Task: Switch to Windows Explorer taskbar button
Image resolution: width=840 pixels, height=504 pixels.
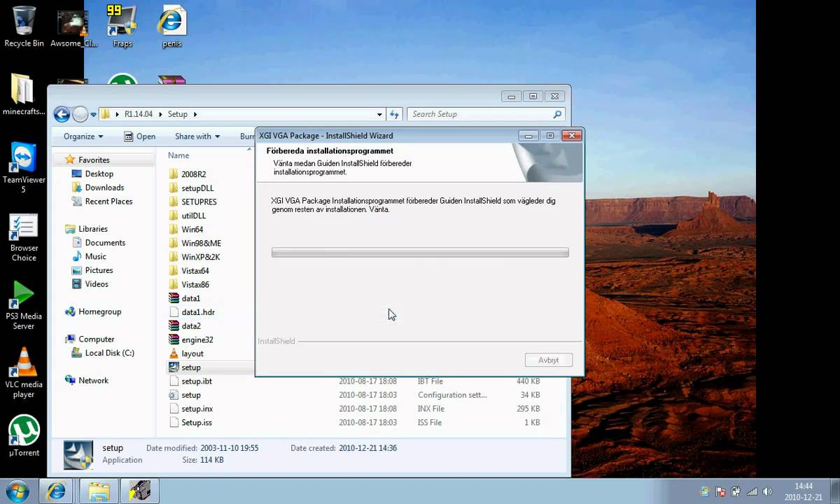Action: (99, 490)
